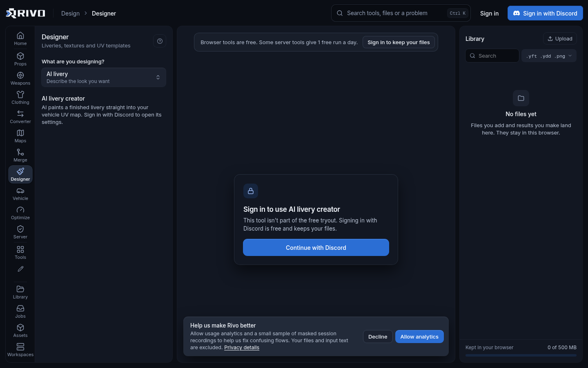588x368 pixels.
Task: Focus the Library search field
Action: click(492, 56)
